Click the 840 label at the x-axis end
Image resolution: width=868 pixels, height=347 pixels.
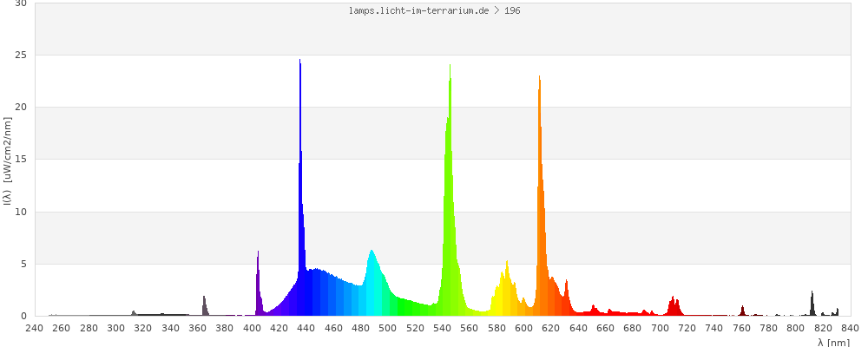851,328
